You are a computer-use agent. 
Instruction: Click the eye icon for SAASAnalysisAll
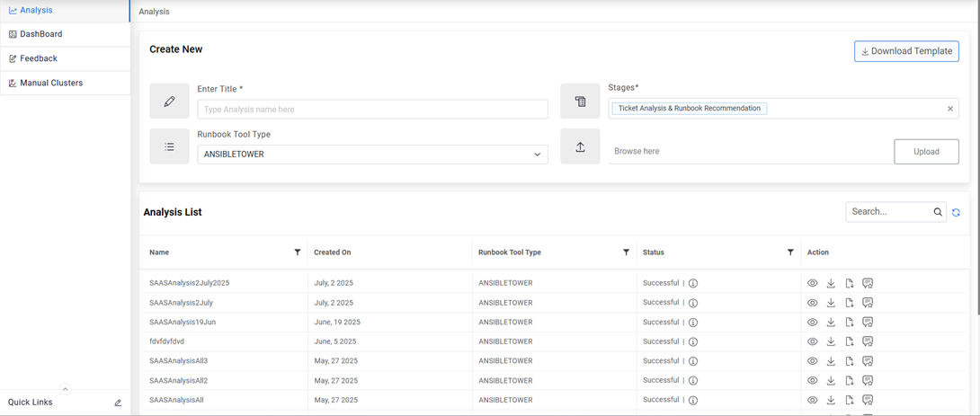(x=812, y=400)
